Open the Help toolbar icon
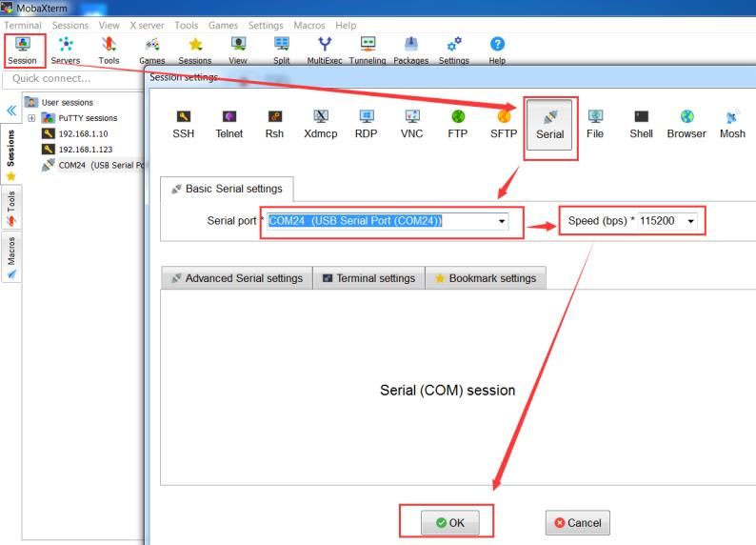 point(497,50)
